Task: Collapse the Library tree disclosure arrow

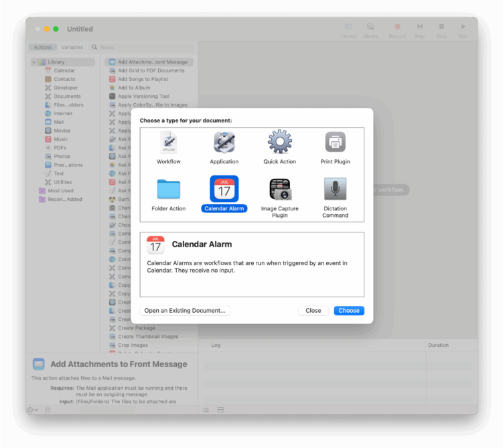Action: tap(34, 62)
